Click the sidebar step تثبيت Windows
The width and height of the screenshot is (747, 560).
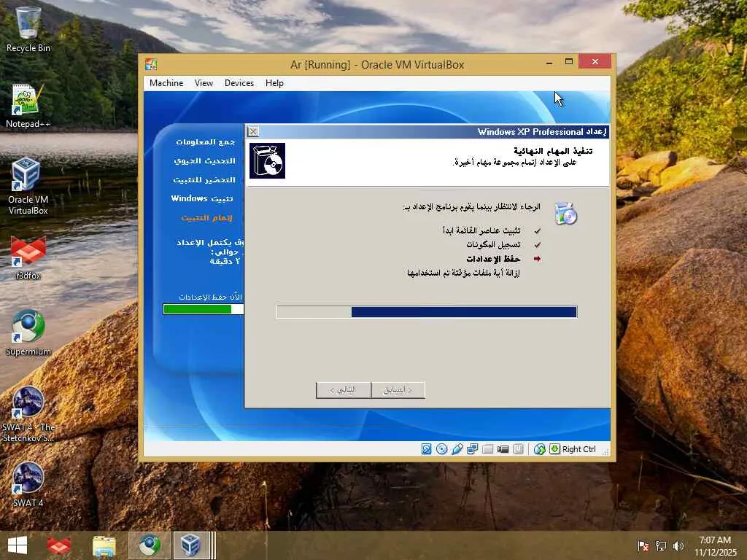tap(202, 198)
